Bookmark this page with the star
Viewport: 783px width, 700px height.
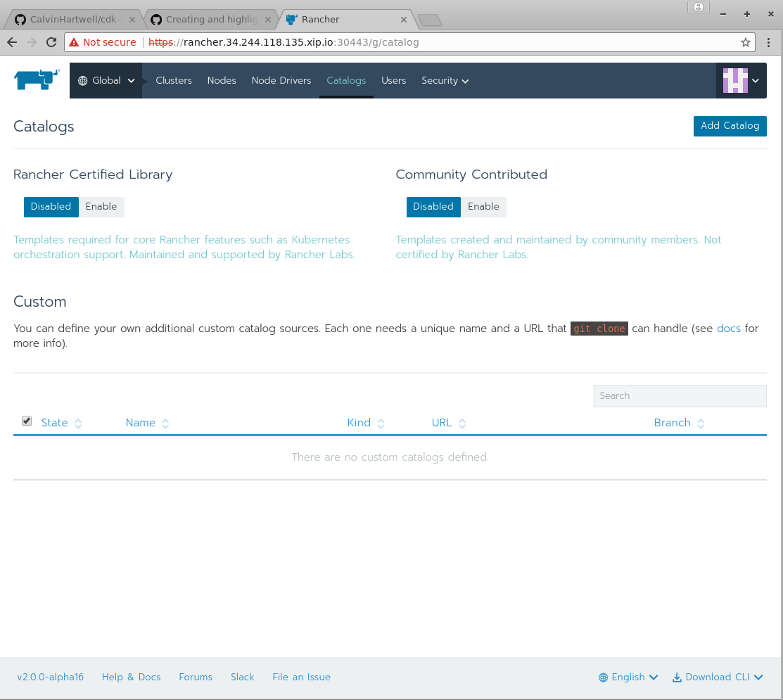pyautogui.click(x=746, y=42)
